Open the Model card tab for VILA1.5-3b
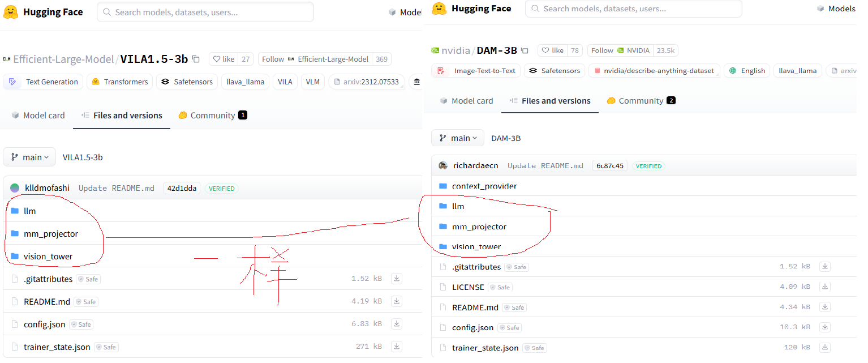868x363 pixels. pyautogui.click(x=38, y=116)
